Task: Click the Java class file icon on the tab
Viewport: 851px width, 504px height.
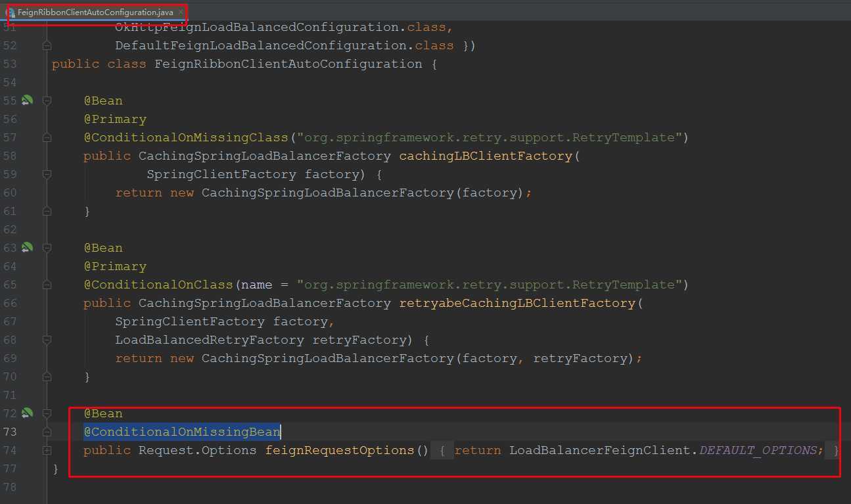Action: [x=11, y=12]
